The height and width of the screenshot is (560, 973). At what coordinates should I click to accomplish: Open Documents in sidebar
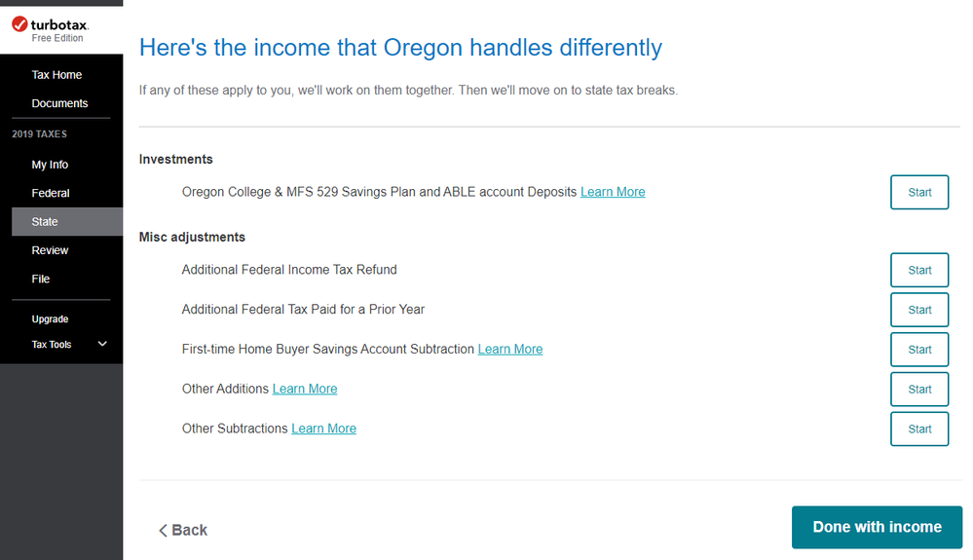59,103
